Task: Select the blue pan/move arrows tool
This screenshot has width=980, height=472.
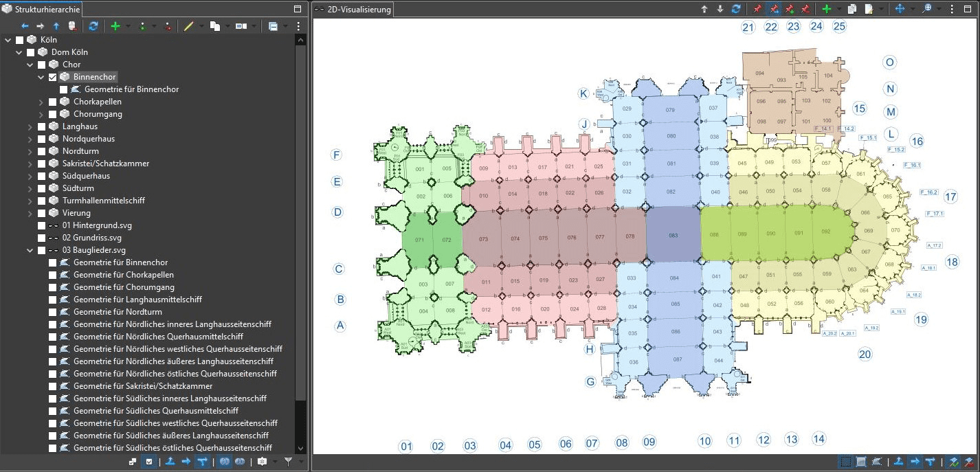Action: 900,10
